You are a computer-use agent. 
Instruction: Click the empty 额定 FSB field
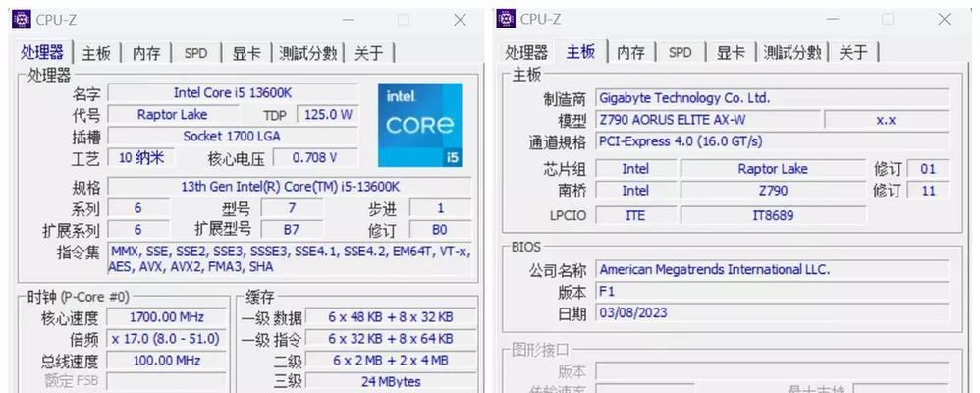pyautogui.click(x=166, y=381)
